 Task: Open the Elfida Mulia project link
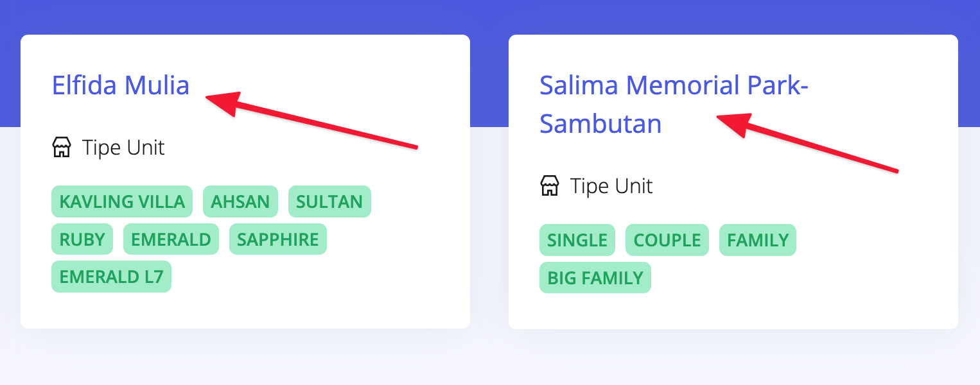tap(121, 85)
